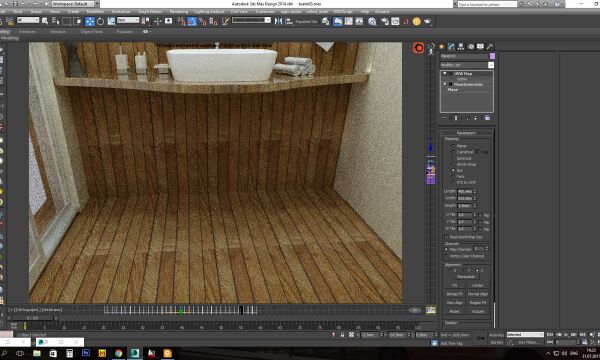Open the View reference coordinate dropdown
Screen dimensions: 600x360
point(128,20)
